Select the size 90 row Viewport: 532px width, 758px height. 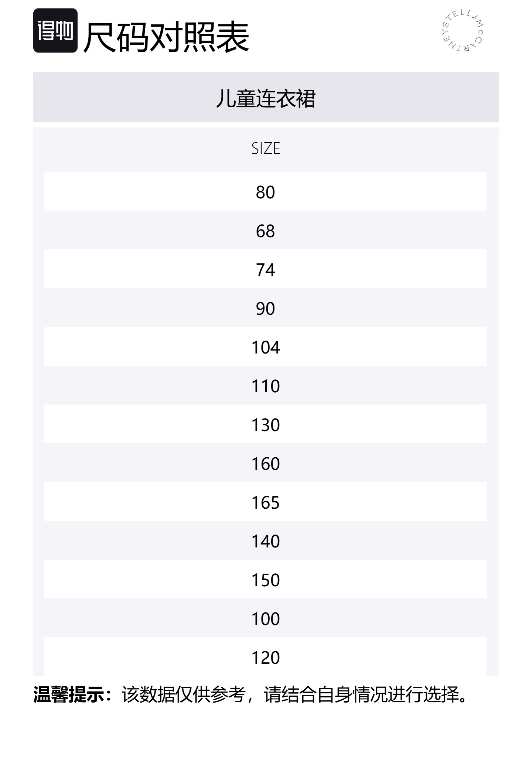(266, 308)
